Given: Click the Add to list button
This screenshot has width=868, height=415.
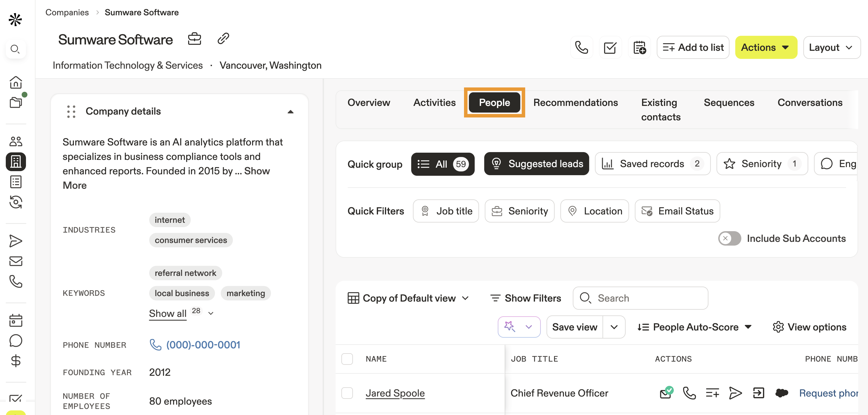Looking at the screenshot, I should point(693,48).
